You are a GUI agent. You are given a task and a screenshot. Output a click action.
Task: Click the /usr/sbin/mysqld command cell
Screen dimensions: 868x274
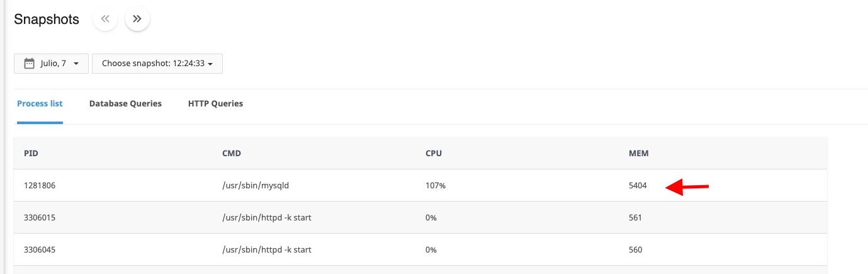pos(256,186)
